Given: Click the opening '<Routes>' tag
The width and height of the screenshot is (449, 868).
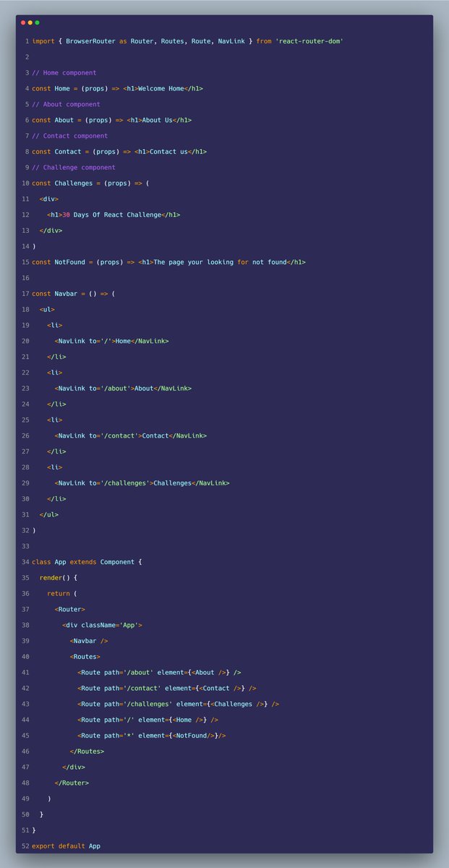Looking at the screenshot, I should [x=85, y=657].
